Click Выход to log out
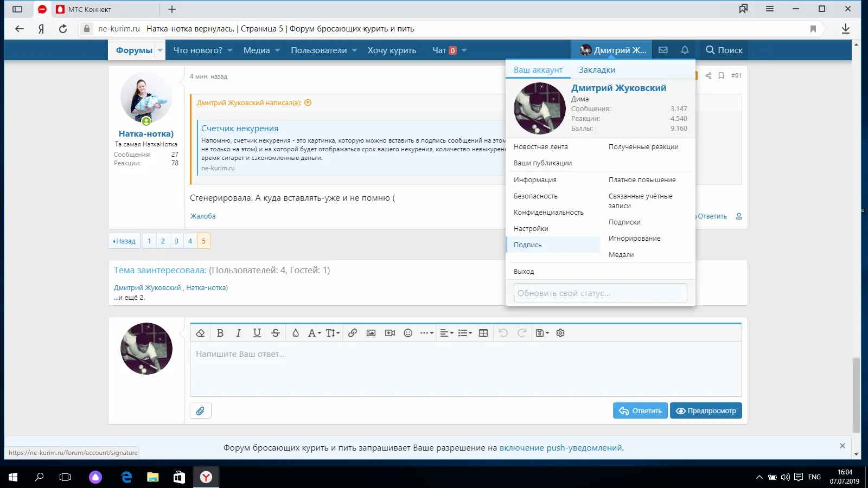Image resolution: width=868 pixels, height=488 pixels. [524, 272]
